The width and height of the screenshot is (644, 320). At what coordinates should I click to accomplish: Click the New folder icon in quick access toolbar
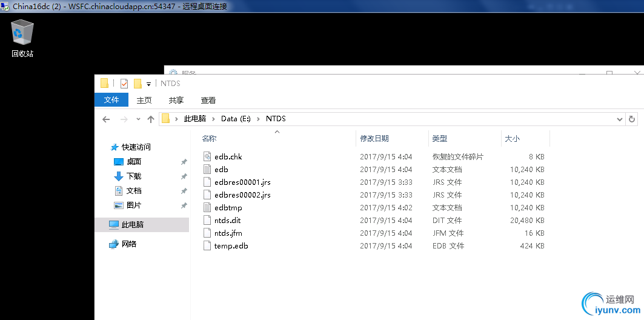click(x=138, y=84)
